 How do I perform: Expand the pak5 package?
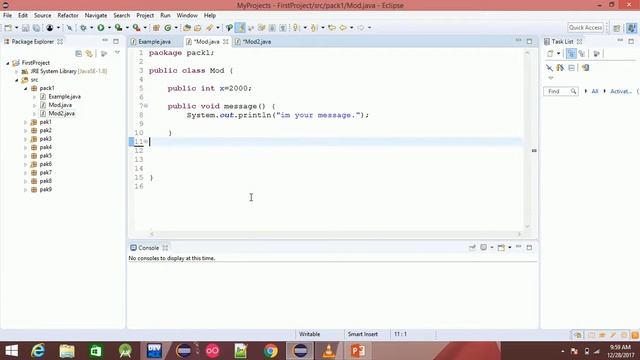coord(25,156)
